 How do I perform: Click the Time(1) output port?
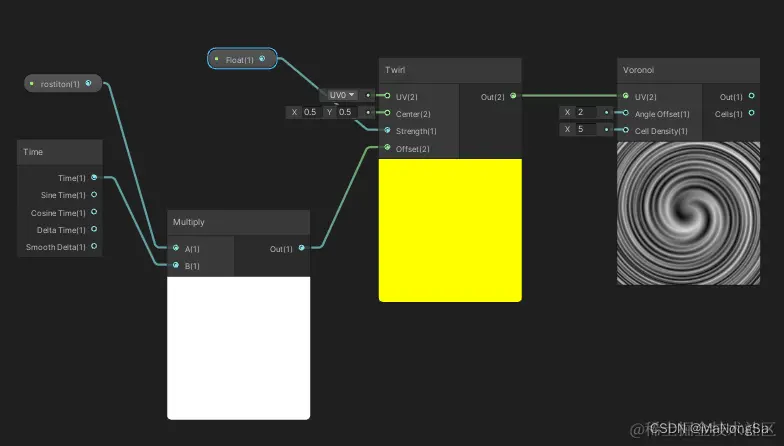tap(94, 177)
